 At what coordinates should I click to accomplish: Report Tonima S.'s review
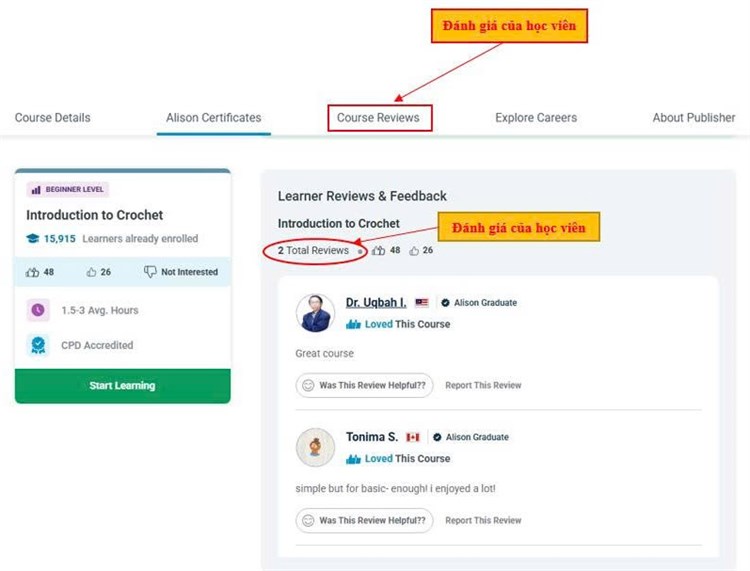(483, 520)
